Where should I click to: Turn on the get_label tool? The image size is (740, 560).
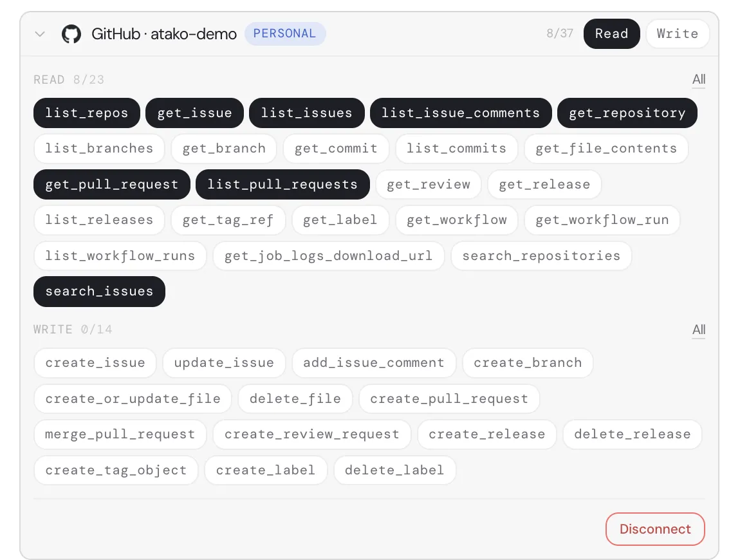point(340,220)
